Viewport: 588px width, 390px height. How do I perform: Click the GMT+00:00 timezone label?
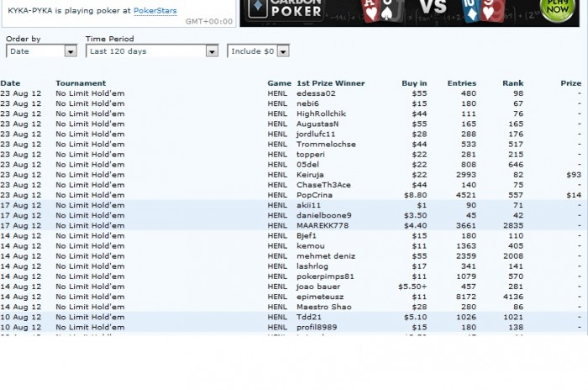click(209, 21)
